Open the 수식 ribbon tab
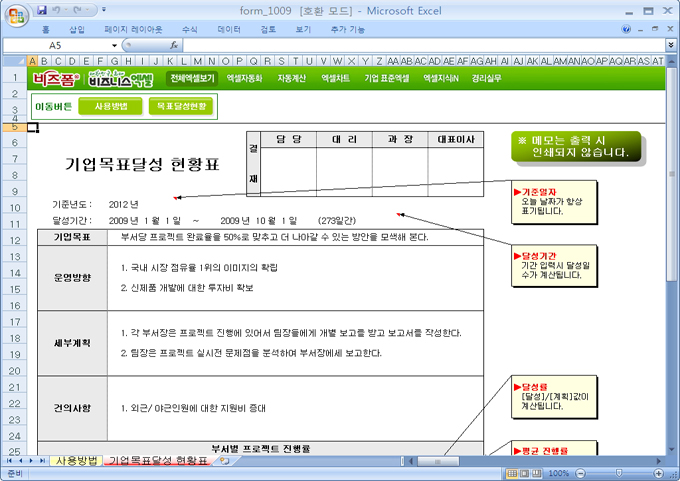This screenshot has width=680, height=481. point(190,29)
